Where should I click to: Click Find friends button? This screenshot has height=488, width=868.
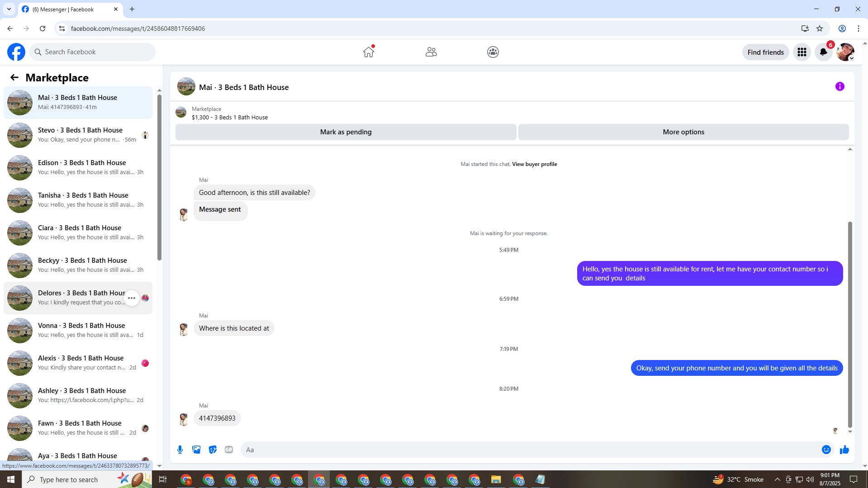click(766, 52)
